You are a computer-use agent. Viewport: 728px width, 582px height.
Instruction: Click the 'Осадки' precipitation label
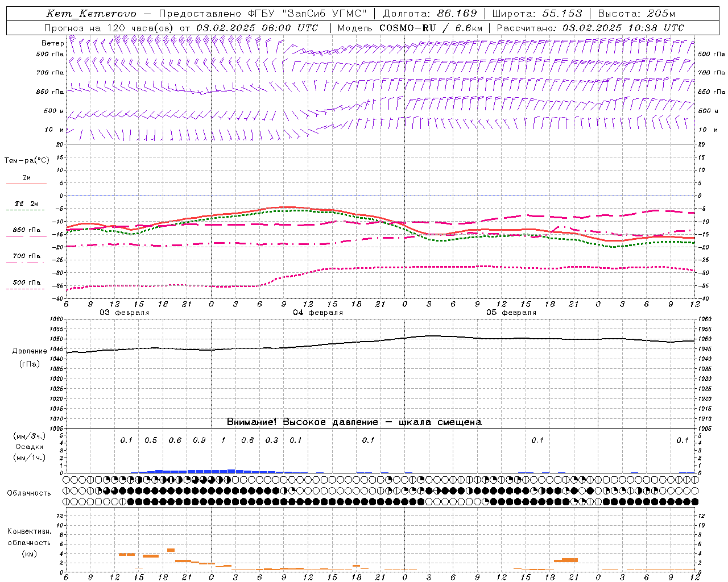click(29, 447)
